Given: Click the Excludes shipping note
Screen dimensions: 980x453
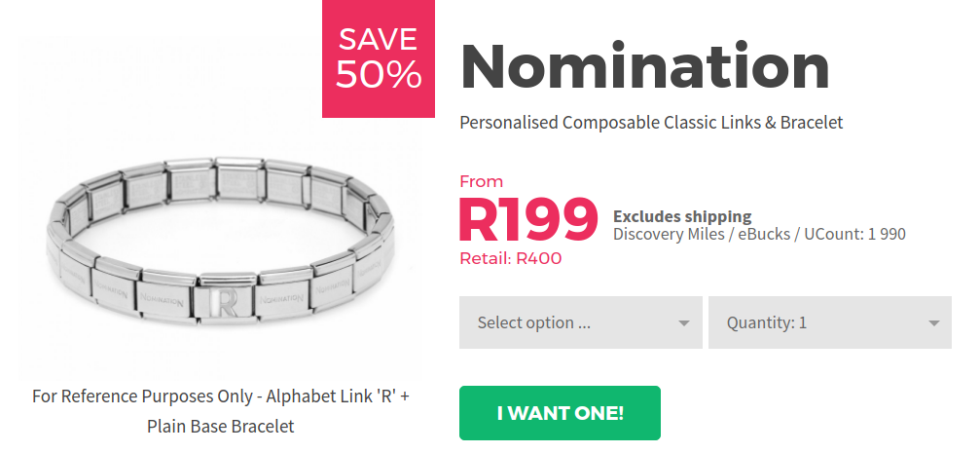Looking at the screenshot, I should [x=682, y=216].
